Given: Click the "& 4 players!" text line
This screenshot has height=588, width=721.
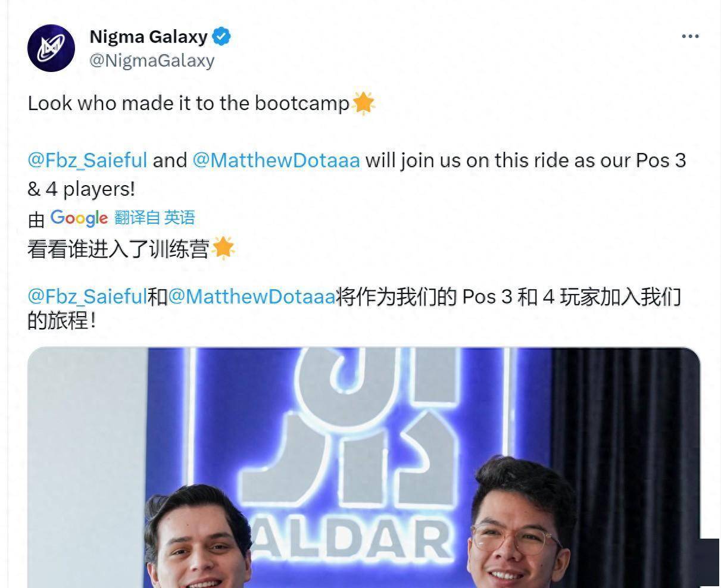Looking at the screenshot, I should point(82,189).
